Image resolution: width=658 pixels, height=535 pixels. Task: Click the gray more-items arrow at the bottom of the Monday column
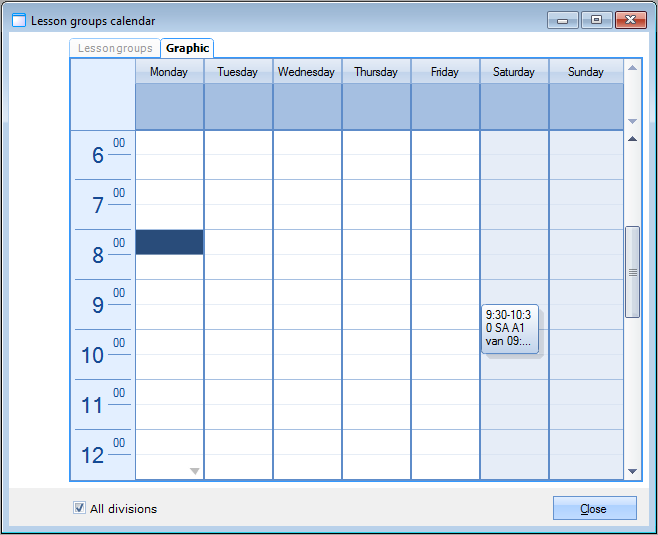coord(194,471)
